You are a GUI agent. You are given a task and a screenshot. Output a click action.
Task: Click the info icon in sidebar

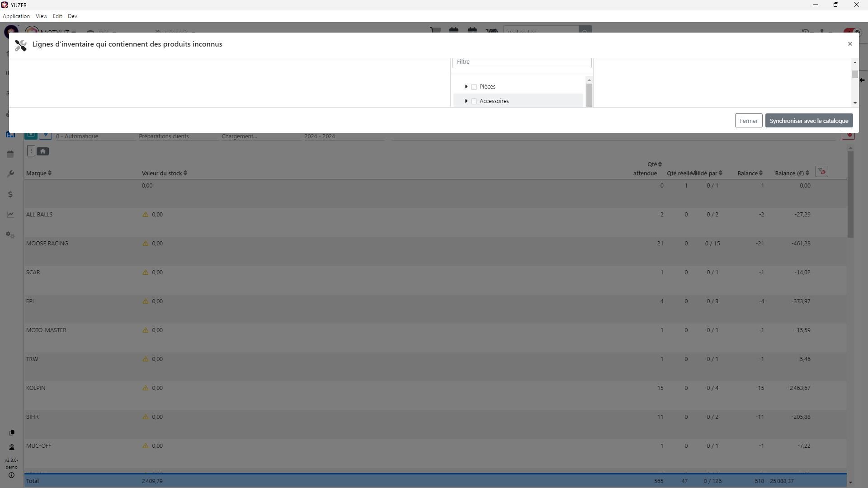tap(11, 475)
